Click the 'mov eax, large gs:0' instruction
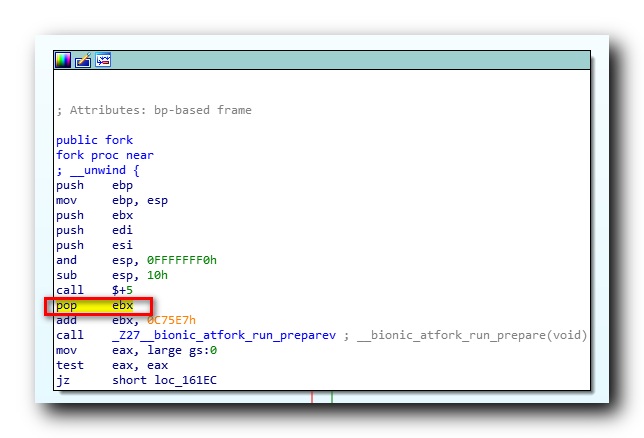This screenshot has width=644, height=438. [x=136, y=350]
